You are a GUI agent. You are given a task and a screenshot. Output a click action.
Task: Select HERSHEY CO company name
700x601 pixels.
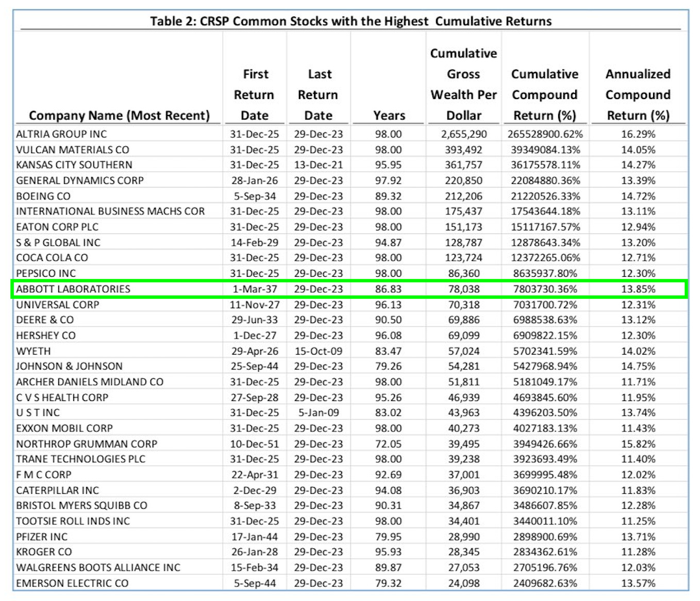click(46, 336)
